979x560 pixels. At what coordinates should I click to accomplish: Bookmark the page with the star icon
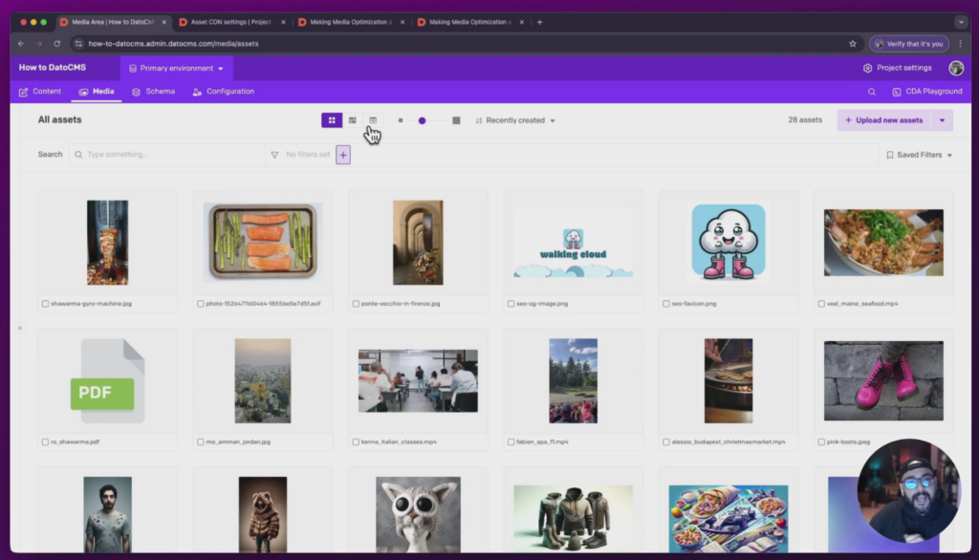tap(852, 43)
